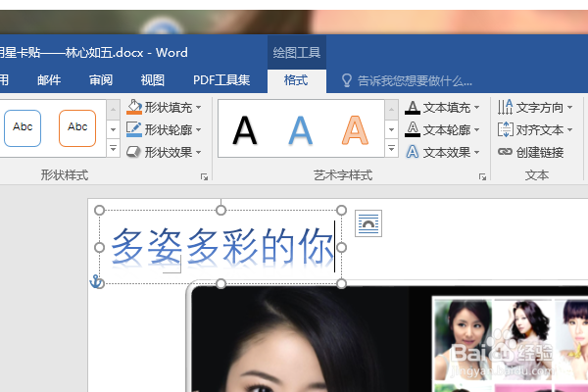588x392 pixels.
Task: Open Text Fill dropdown arrow
Action: click(476, 107)
